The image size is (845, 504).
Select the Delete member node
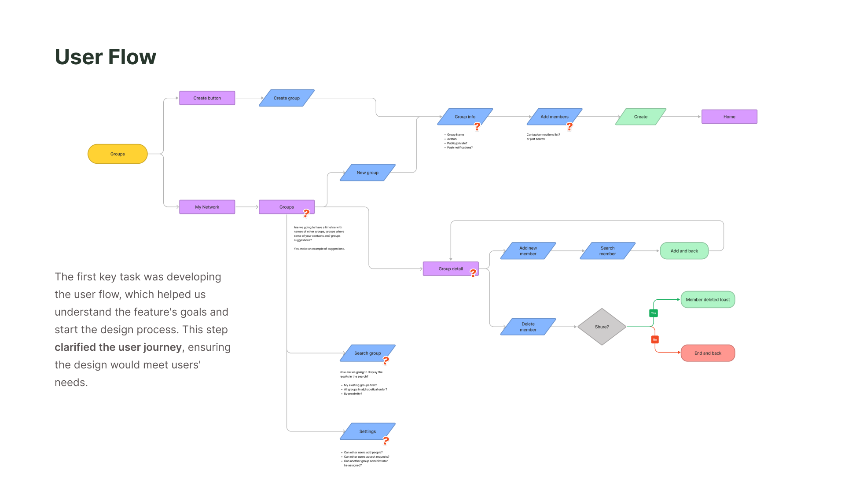[x=528, y=327]
